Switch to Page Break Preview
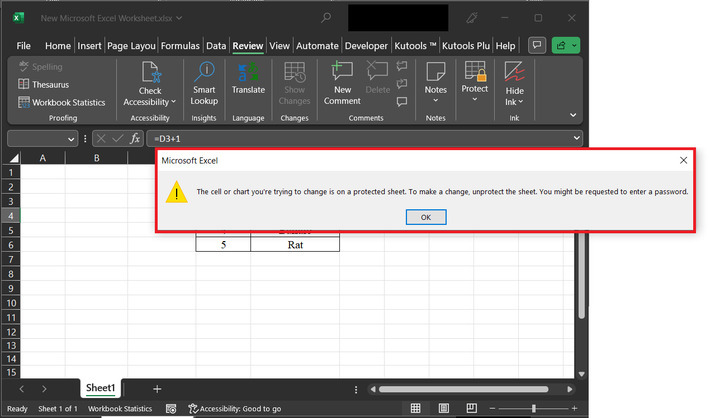 pyautogui.click(x=471, y=408)
